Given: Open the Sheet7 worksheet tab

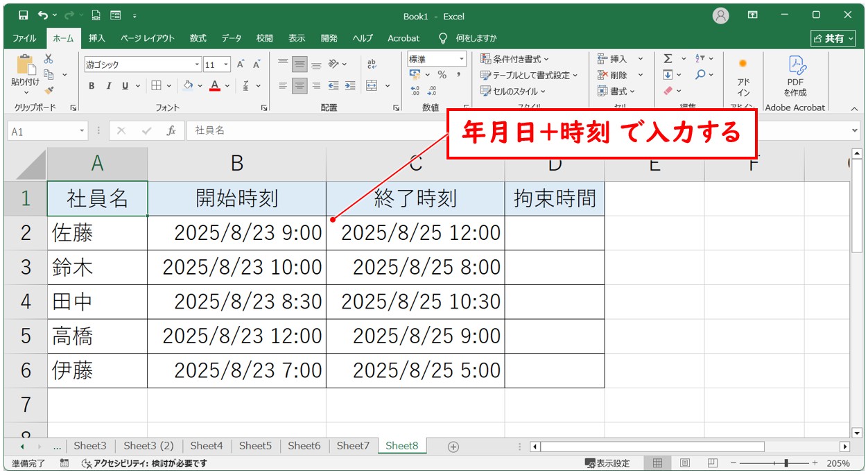Looking at the screenshot, I should click(353, 446).
